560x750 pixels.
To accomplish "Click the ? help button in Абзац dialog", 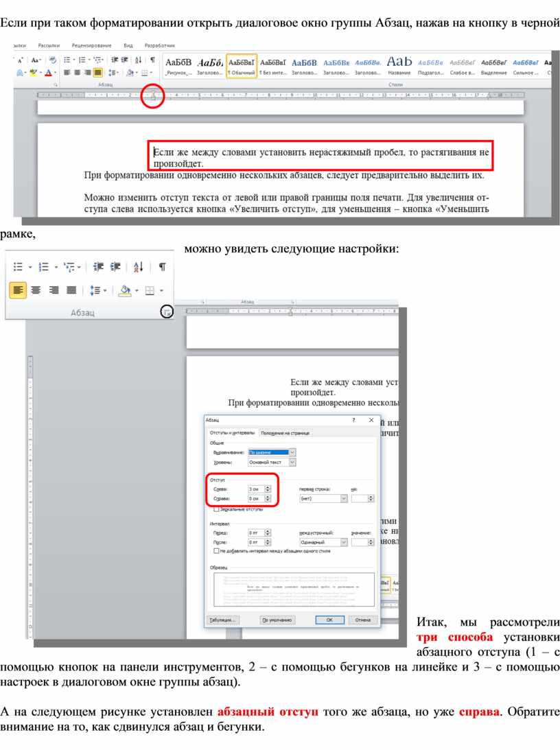I will (354, 420).
